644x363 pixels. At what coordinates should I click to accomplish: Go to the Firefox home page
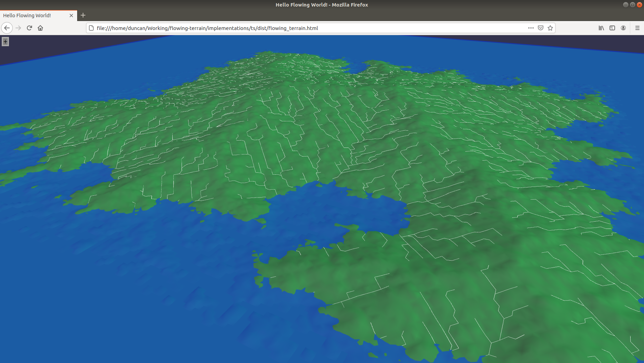tap(40, 28)
